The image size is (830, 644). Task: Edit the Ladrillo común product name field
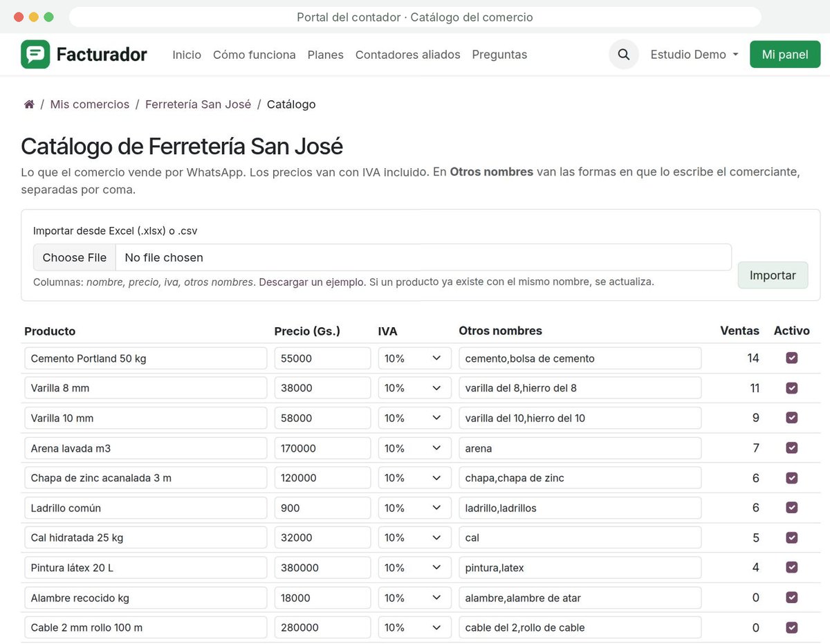coord(146,508)
